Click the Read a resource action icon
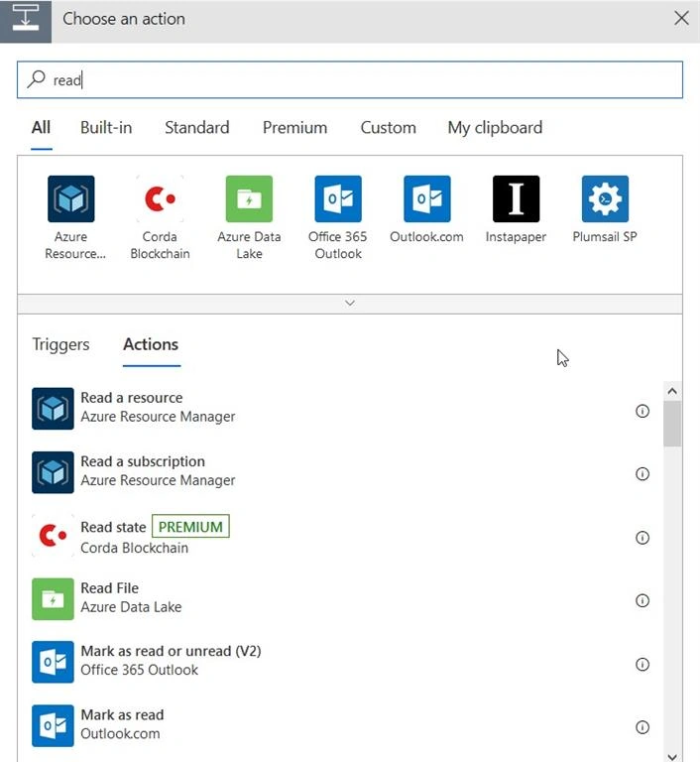700x762 pixels. 53,409
